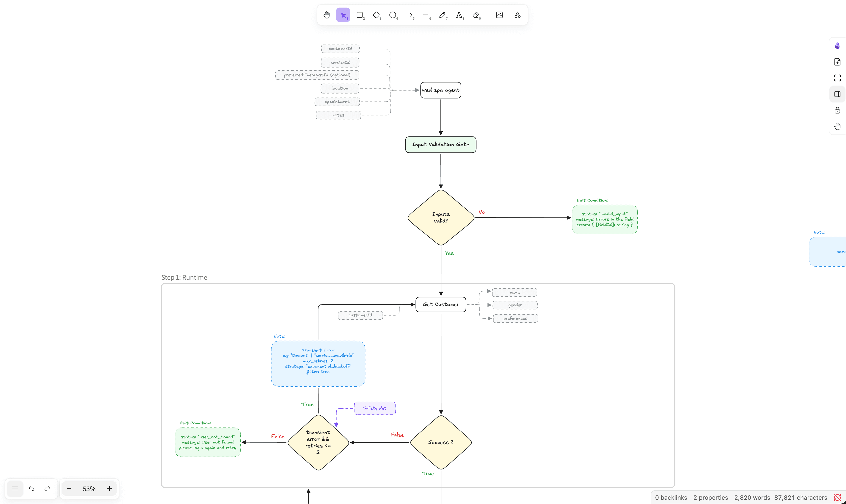846x504 pixels.
Task: Click the red sync-off icon in status bar
Action: (837, 497)
